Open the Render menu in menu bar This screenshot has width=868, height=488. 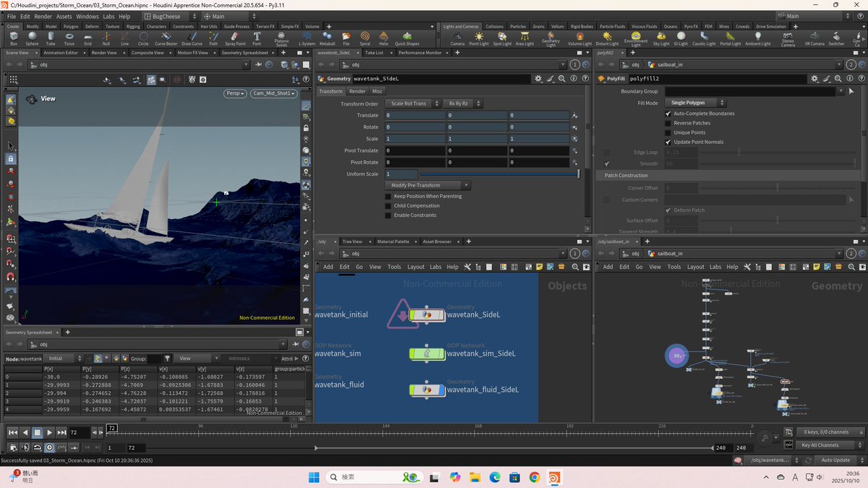(43, 16)
